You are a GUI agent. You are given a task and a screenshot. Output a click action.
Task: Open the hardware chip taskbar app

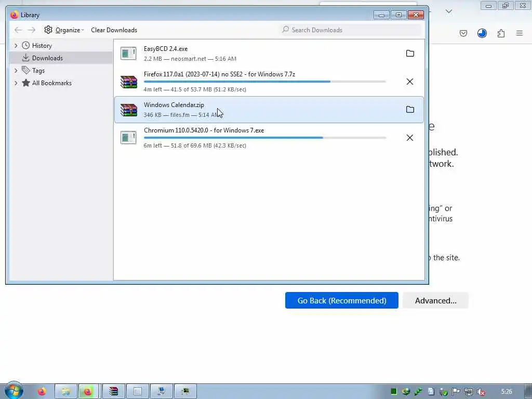(185, 392)
